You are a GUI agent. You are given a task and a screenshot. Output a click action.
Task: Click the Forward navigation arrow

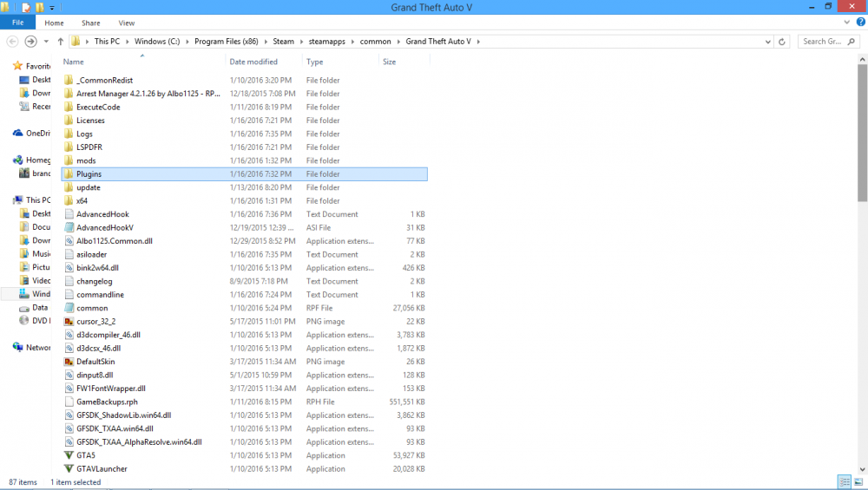(31, 42)
